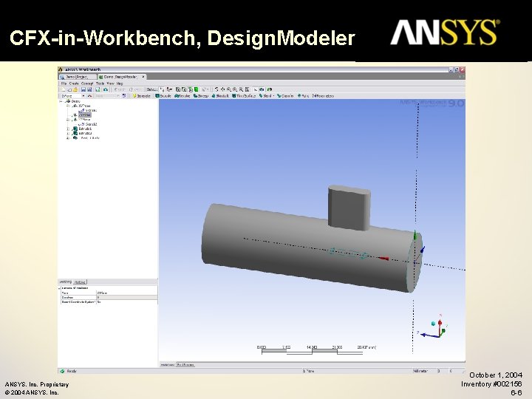Expand the last tree node for parts and bodies

[x=68, y=138]
